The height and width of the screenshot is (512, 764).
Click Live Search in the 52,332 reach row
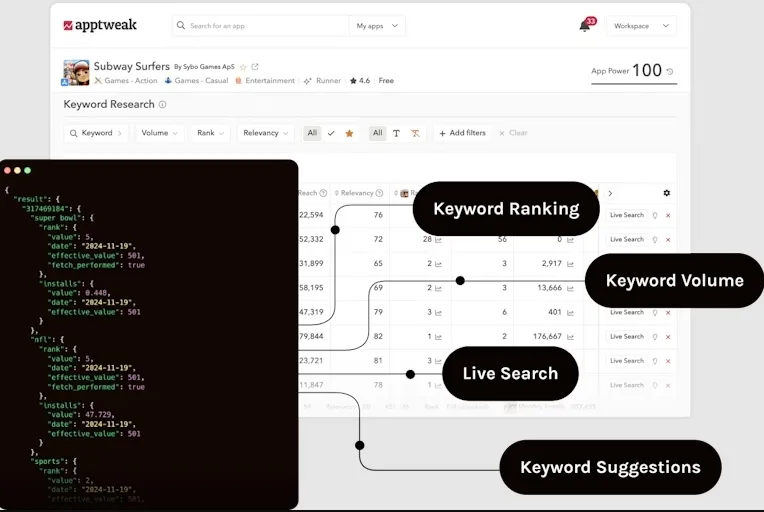pyautogui.click(x=627, y=240)
